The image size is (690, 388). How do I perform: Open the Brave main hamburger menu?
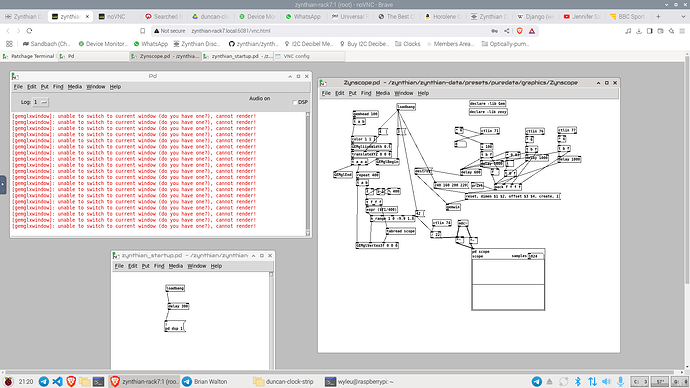click(x=683, y=31)
